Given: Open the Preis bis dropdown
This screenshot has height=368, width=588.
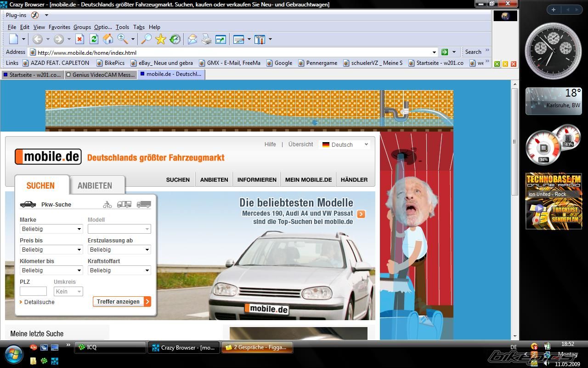Looking at the screenshot, I should (x=51, y=249).
